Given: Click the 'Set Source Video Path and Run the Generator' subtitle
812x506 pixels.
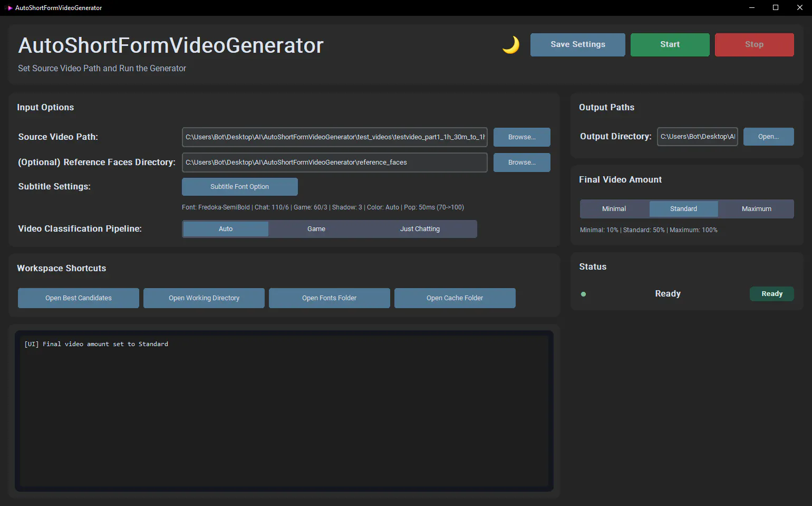Looking at the screenshot, I should point(102,69).
